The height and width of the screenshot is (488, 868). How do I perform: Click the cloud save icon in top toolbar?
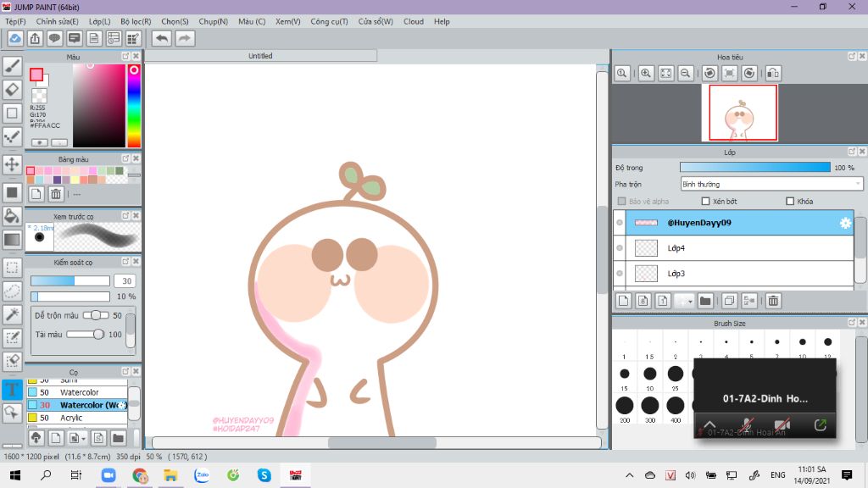point(15,38)
